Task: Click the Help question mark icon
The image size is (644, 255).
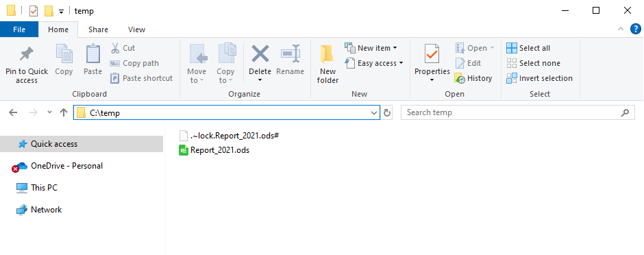Action: (x=635, y=29)
